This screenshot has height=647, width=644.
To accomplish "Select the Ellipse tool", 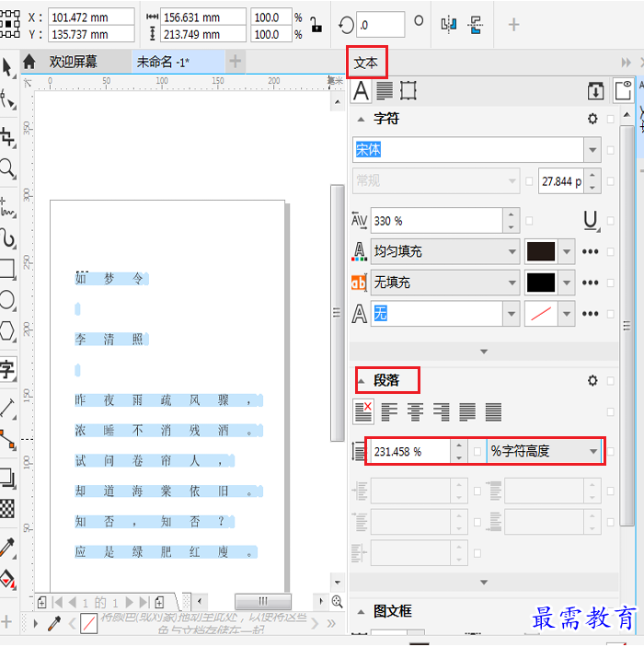I will click(7, 299).
